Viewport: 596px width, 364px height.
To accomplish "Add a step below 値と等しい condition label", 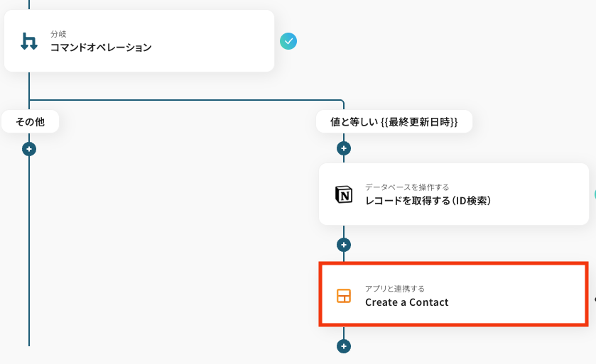I will (x=344, y=148).
